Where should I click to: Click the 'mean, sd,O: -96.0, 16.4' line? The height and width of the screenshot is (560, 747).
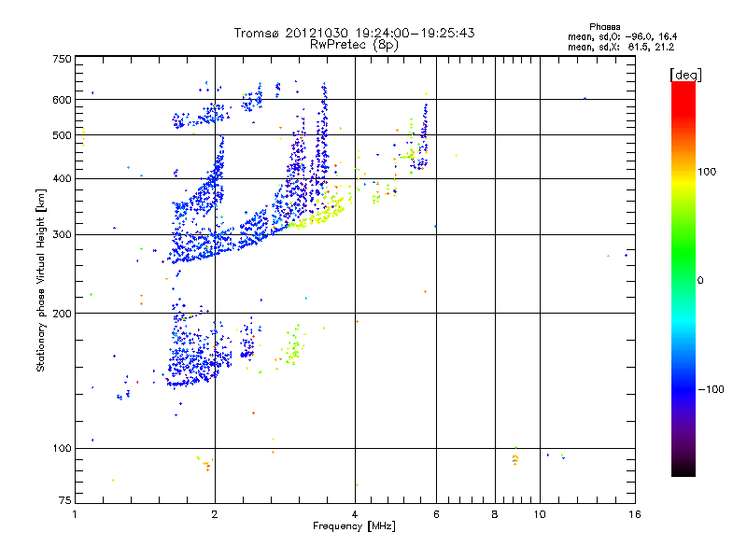pos(622,36)
